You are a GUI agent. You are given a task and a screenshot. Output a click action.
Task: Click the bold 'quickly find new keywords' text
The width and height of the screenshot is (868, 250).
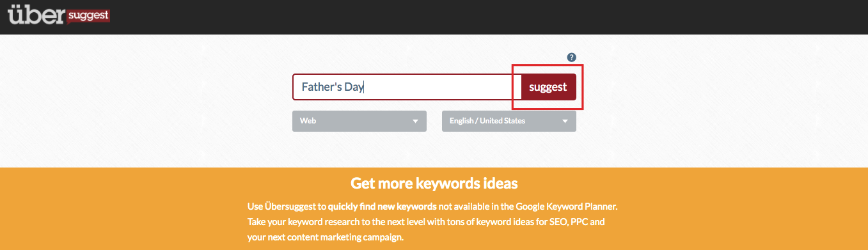(x=383, y=208)
